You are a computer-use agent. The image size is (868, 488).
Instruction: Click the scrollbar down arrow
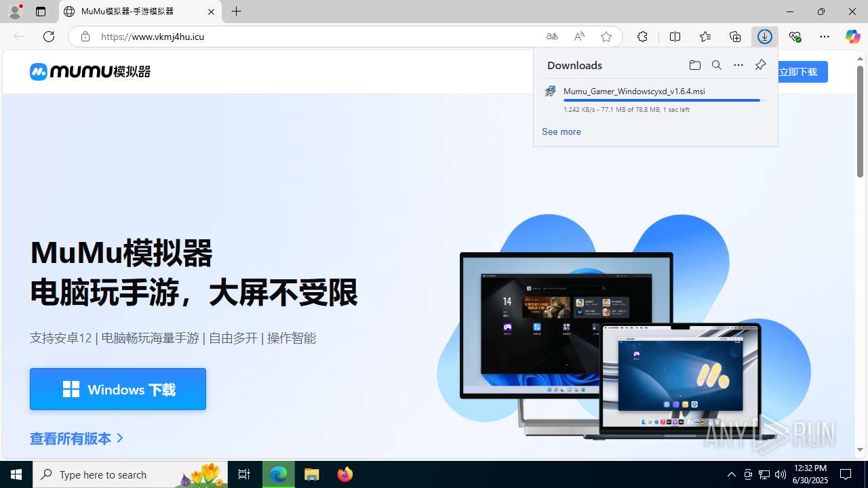pyautogui.click(x=860, y=450)
